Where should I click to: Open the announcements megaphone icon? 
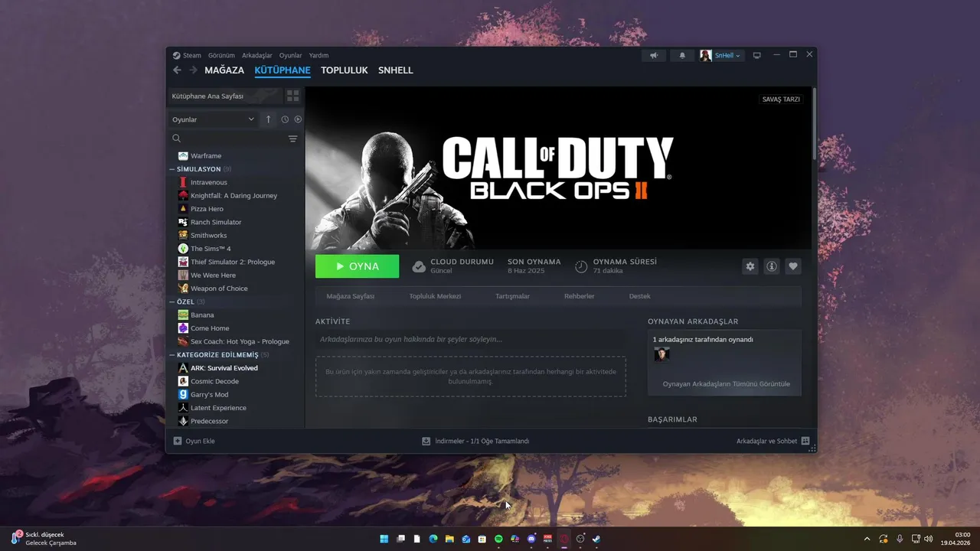point(654,55)
